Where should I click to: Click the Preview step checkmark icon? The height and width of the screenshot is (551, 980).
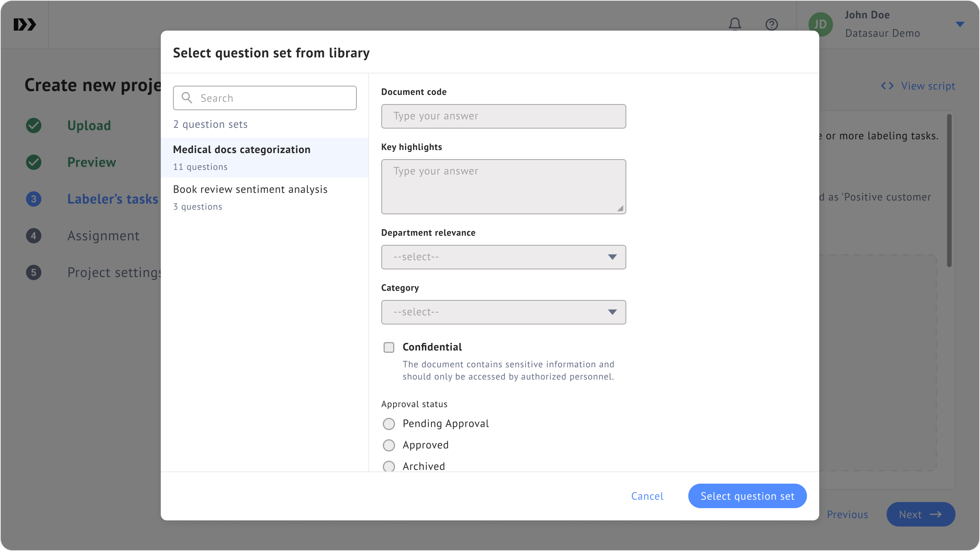[x=34, y=162]
